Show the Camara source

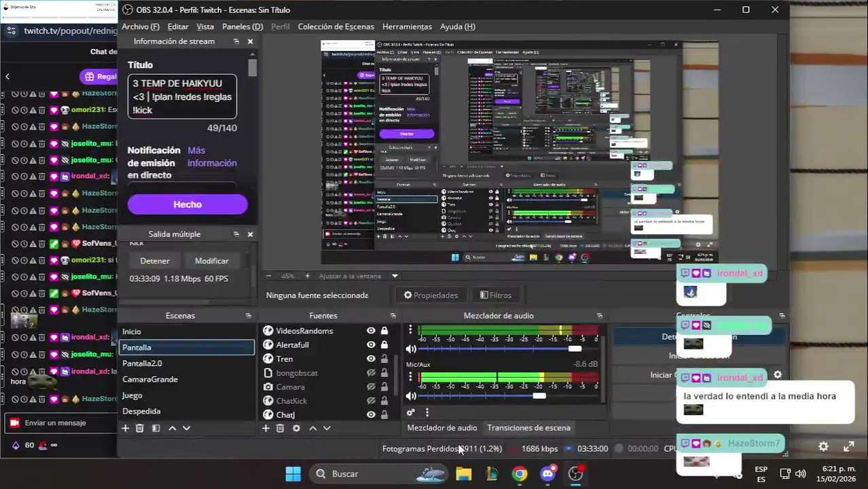(371, 387)
